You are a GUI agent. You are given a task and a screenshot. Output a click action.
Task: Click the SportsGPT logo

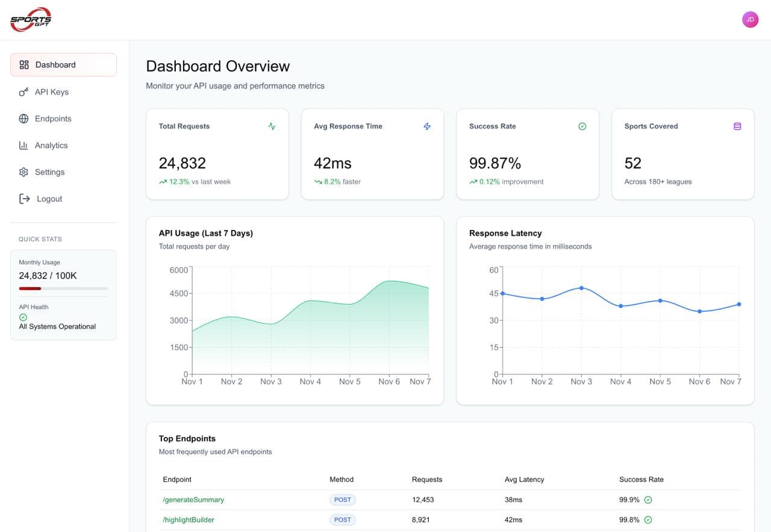(x=30, y=19)
